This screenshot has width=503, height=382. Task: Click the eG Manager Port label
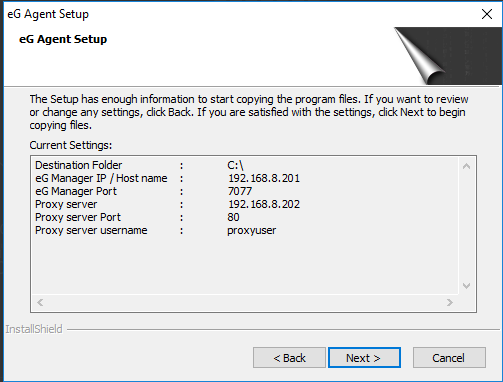[76, 191]
